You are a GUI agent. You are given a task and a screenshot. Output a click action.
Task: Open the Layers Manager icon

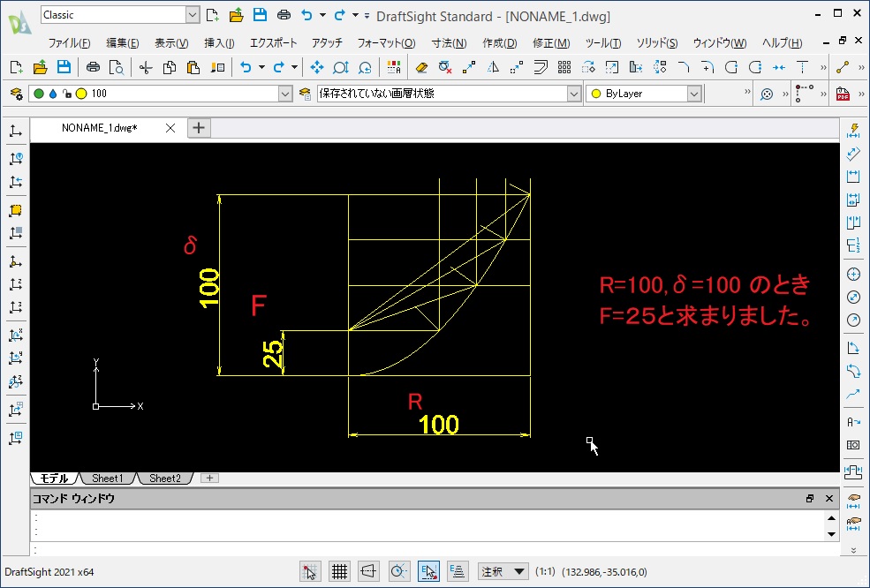tap(16, 94)
